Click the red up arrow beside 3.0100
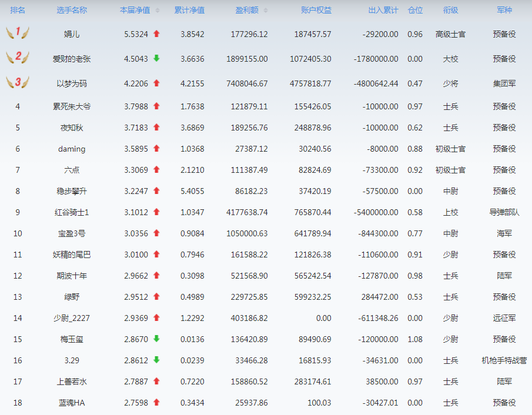Viewport: 532px width, 415px height. (156, 254)
